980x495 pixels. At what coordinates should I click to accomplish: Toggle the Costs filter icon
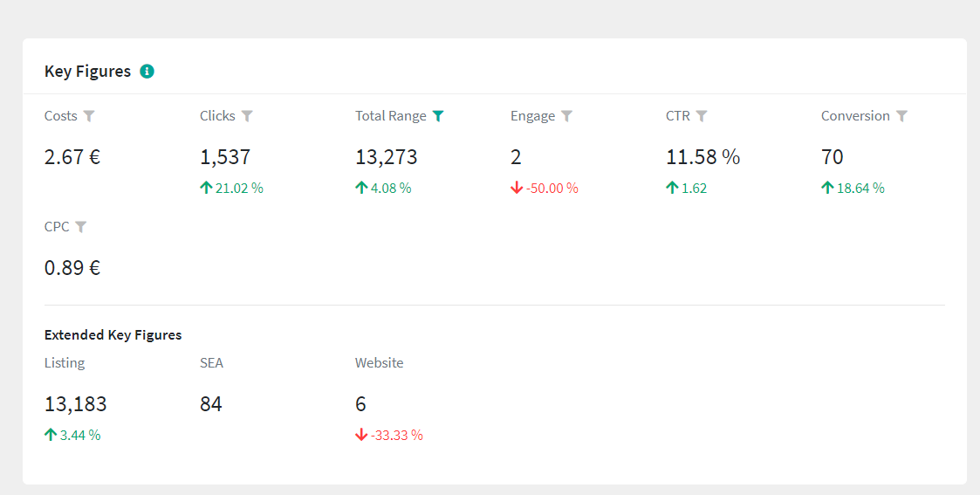coord(89,116)
